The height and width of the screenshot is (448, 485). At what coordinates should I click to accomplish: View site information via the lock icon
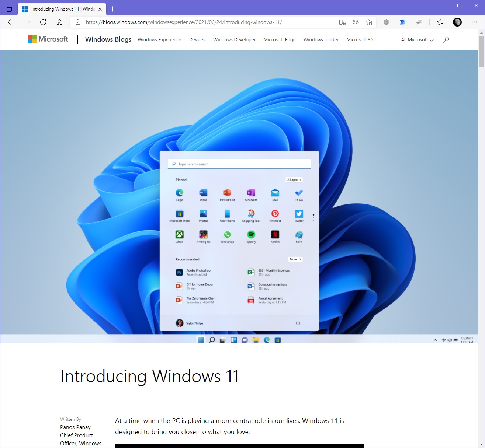(78, 22)
